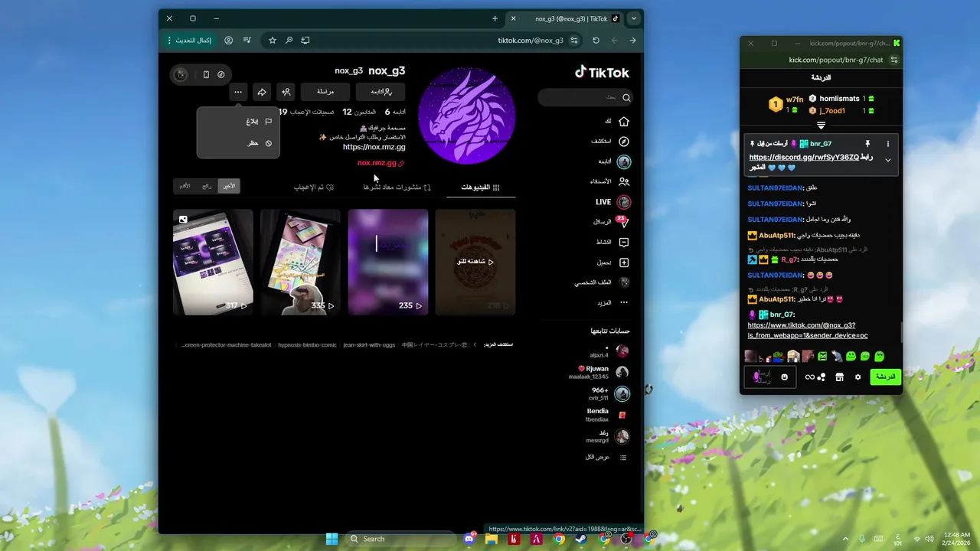This screenshot has height=551, width=980.
Task: Open the home feed (لك) sidebar icon
Action: pyautogui.click(x=624, y=122)
